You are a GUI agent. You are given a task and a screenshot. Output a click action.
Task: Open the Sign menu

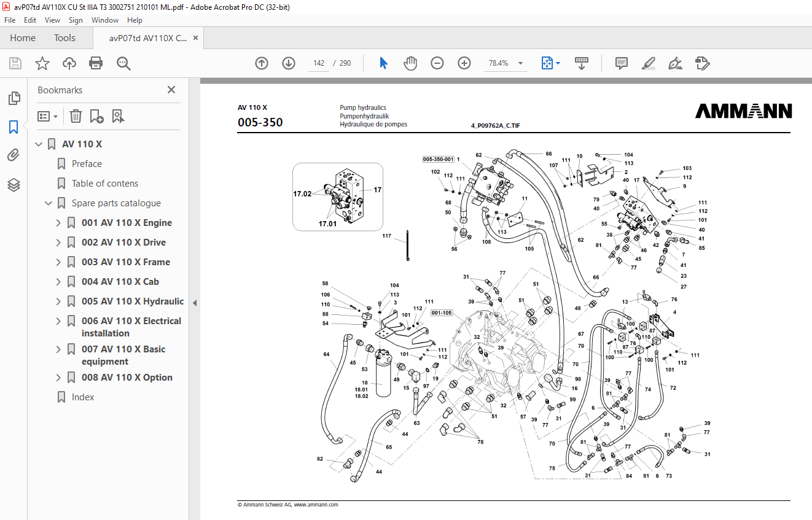pos(76,20)
